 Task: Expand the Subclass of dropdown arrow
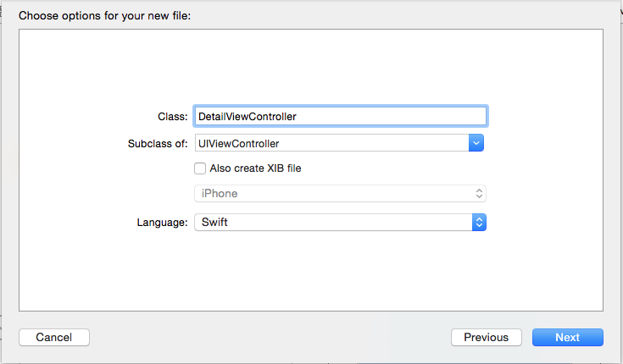point(476,143)
